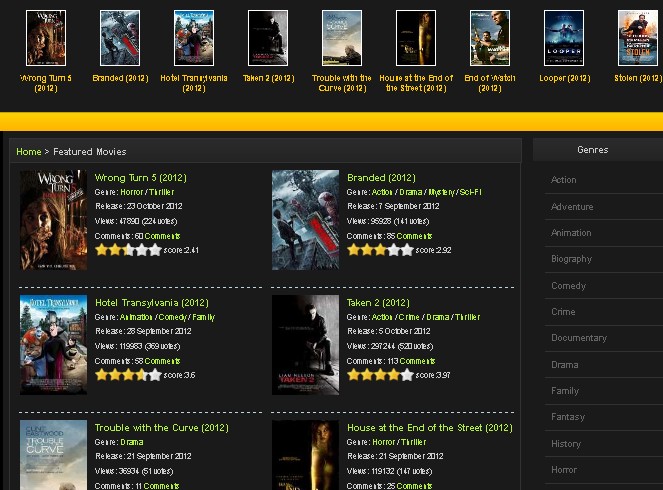Select Mystery genre under Branded
The height and width of the screenshot is (490, 663).
click(x=441, y=192)
